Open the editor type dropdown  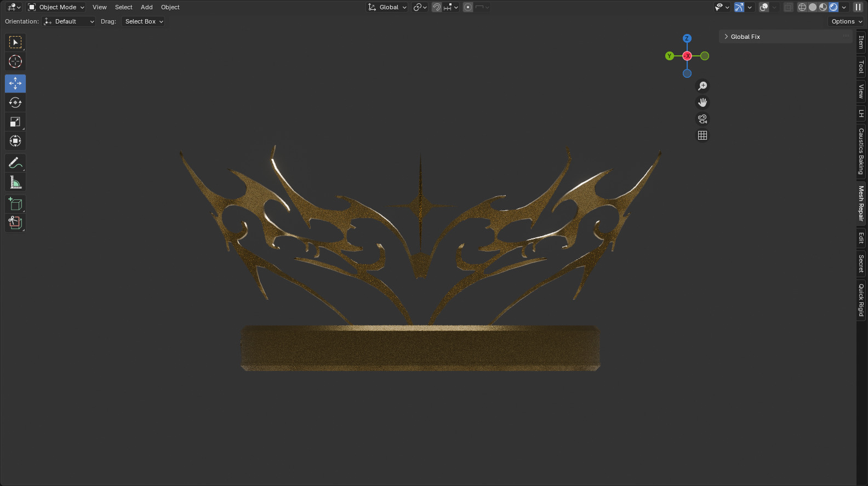(13, 7)
